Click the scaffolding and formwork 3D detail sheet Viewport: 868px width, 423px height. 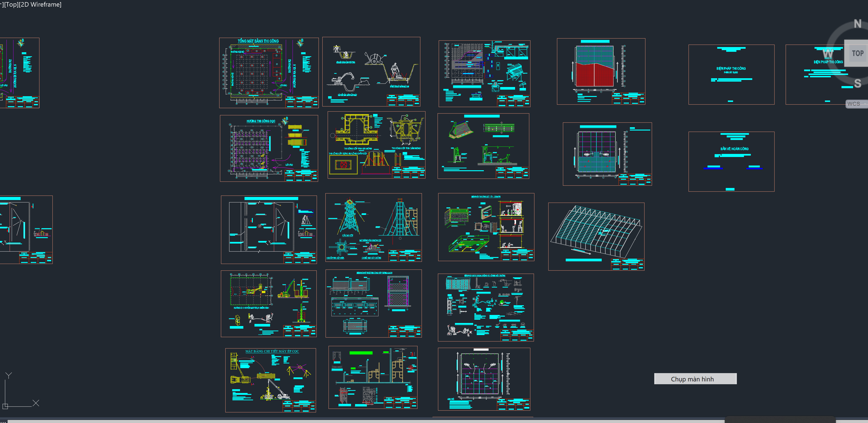484,73
